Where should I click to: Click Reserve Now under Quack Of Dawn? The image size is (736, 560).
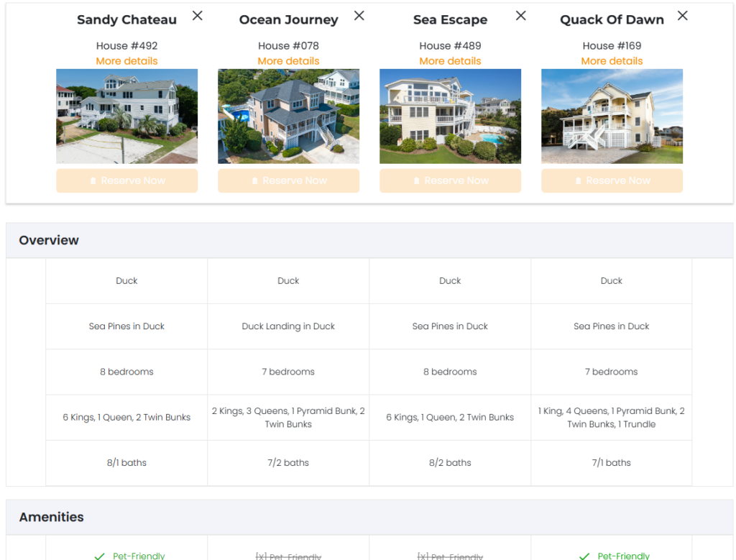612,180
